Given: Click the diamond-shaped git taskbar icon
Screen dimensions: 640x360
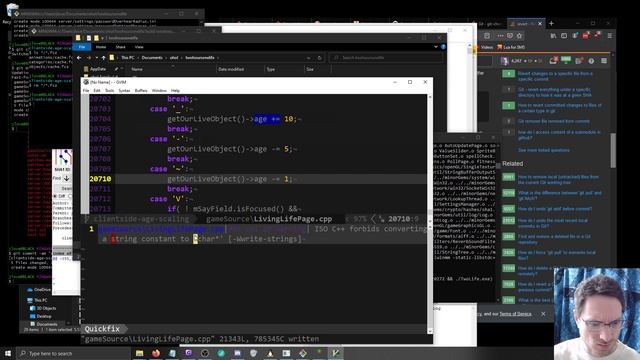Looking at the screenshot, I should click(x=303, y=353).
